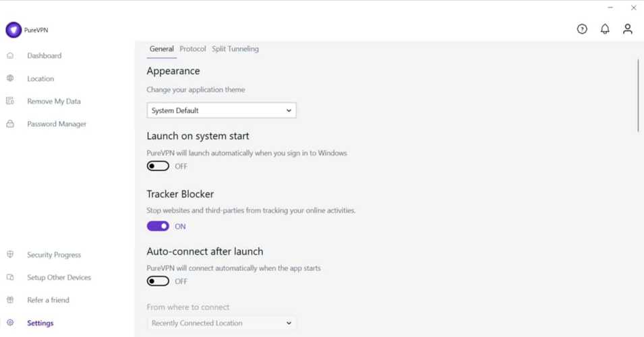Switch to the Protocol tab
Screen dimensions: 644x337
193,49
